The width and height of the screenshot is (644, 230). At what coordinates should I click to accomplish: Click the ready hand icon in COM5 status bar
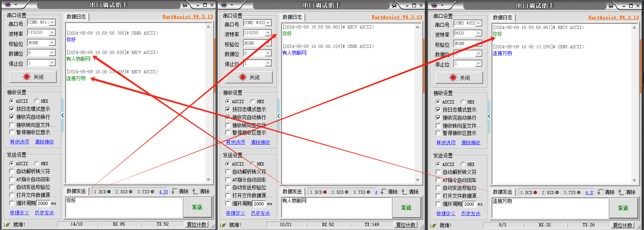point(7,224)
